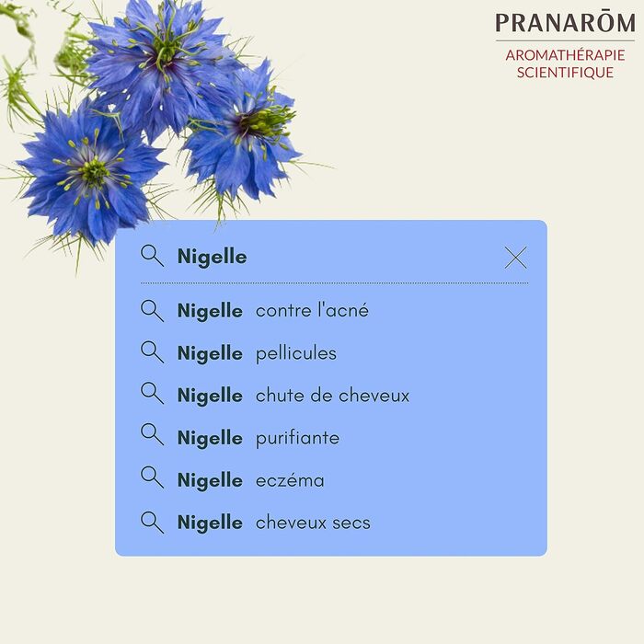Choose the "Nigelle pellicules" suggestion
Image resolution: width=644 pixels, height=644 pixels.
point(258,353)
